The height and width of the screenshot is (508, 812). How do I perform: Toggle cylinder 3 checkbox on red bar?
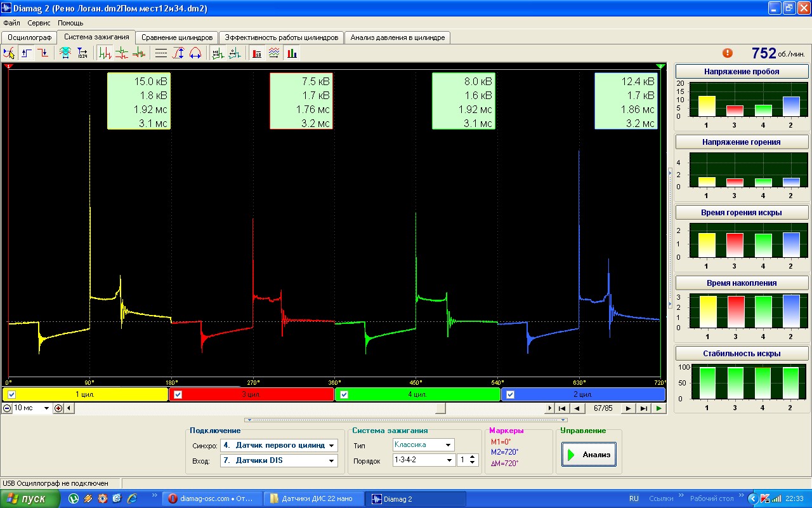point(178,394)
